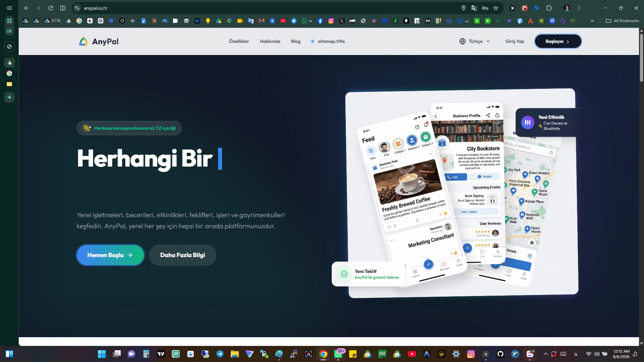
Task: Go back with the browser back arrow
Action: (26, 8)
